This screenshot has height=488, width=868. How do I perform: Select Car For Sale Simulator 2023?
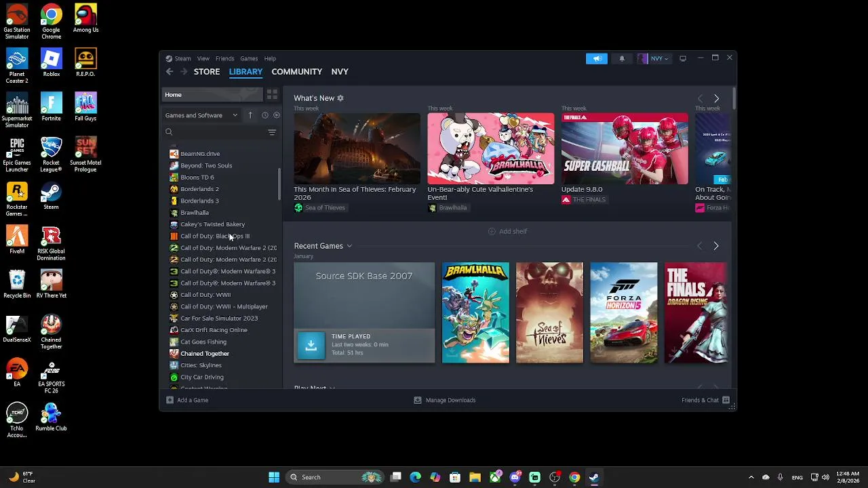click(220, 319)
